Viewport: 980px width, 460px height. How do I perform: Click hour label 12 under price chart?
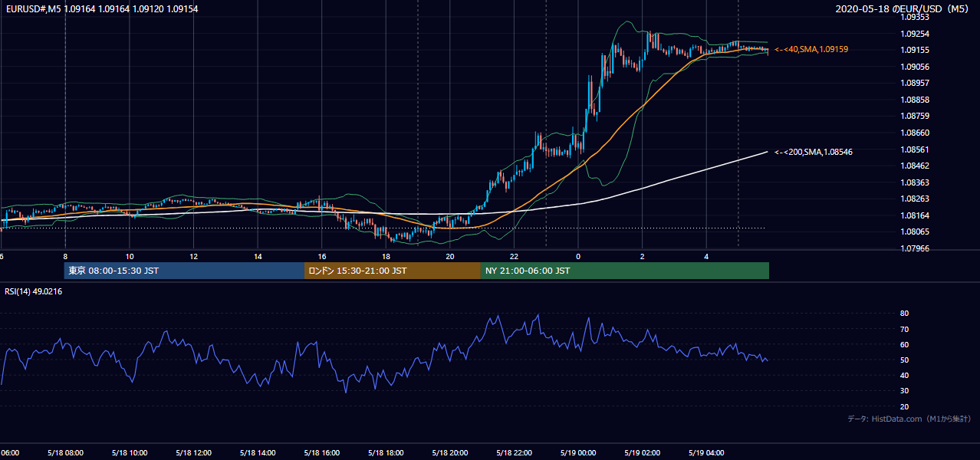click(x=193, y=256)
